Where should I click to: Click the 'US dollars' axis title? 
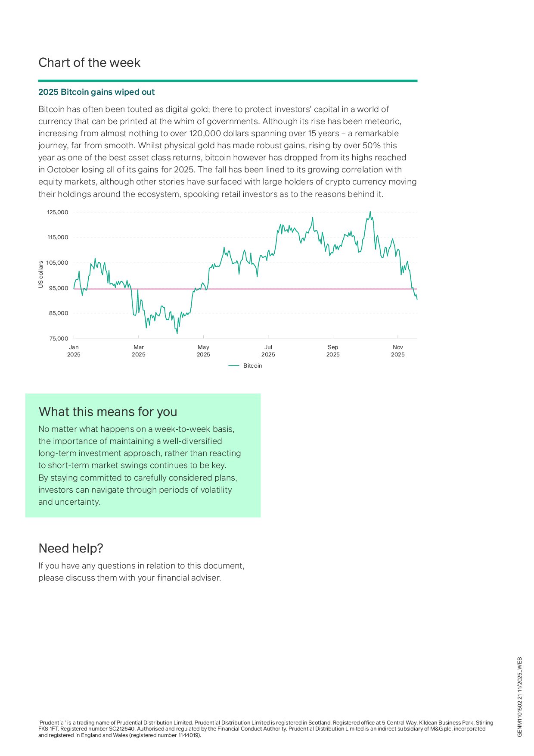[x=41, y=275]
